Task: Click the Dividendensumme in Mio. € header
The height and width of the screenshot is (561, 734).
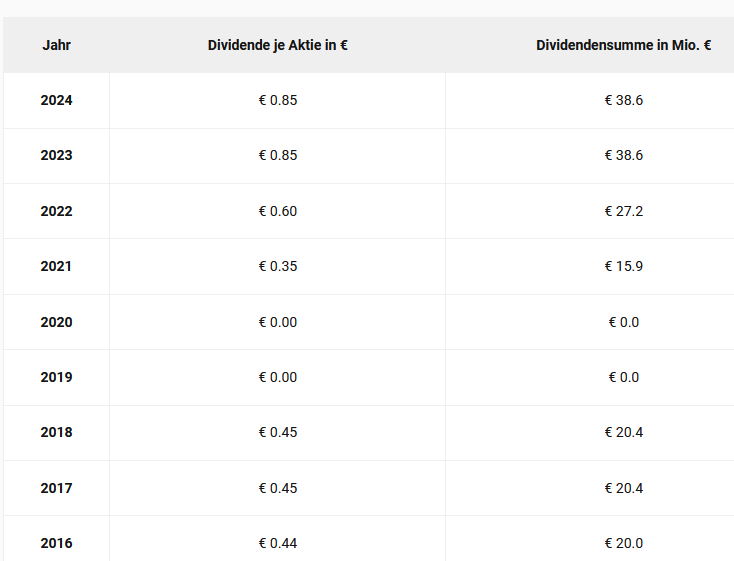Action: [623, 45]
